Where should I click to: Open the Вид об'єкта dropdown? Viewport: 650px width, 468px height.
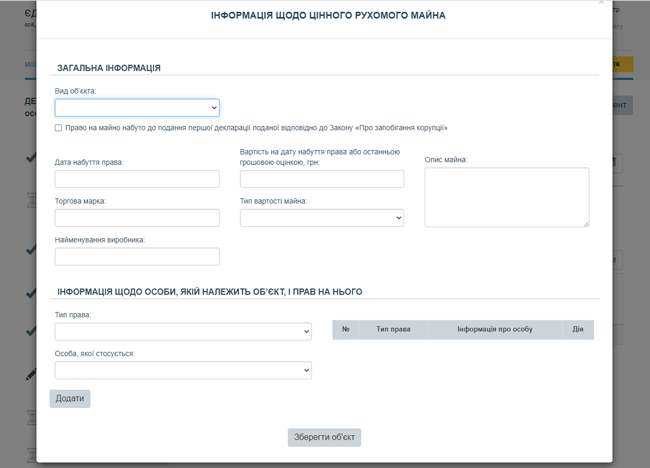pos(137,107)
